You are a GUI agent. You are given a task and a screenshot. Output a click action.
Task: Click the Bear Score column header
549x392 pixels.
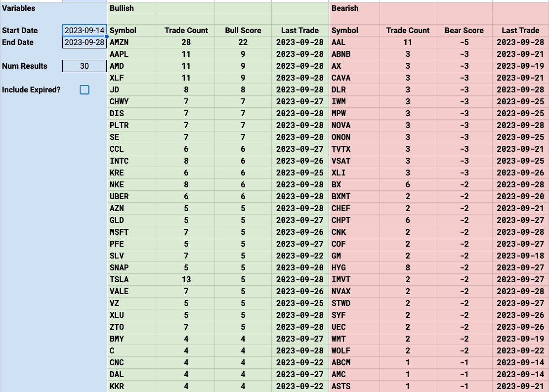464,31
